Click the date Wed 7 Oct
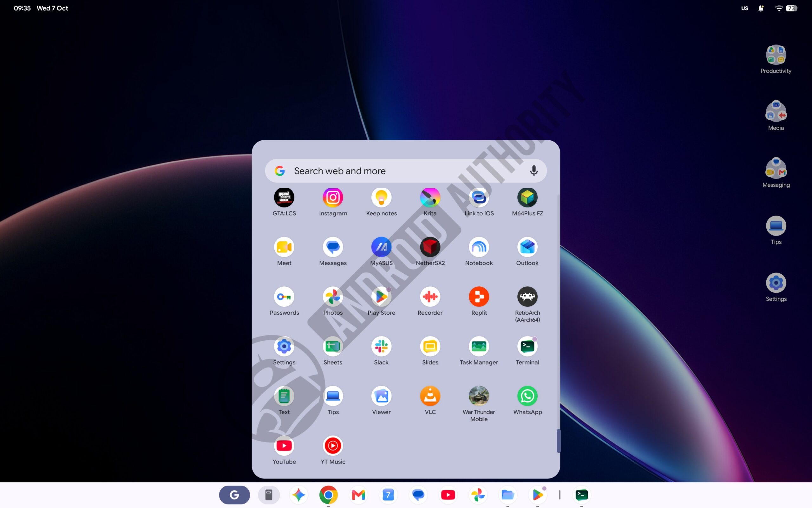Viewport: 812px width, 508px height. tap(52, 8)
